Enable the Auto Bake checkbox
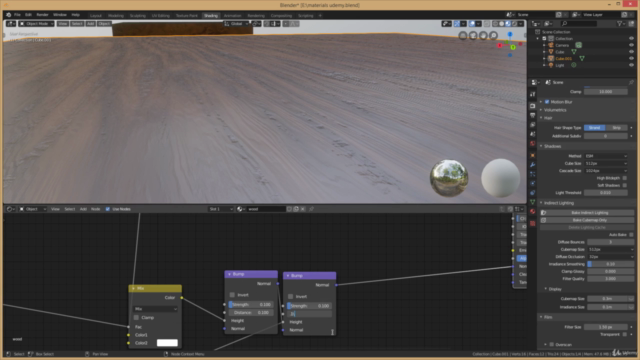The image size is (640, 360). [631, 235]
